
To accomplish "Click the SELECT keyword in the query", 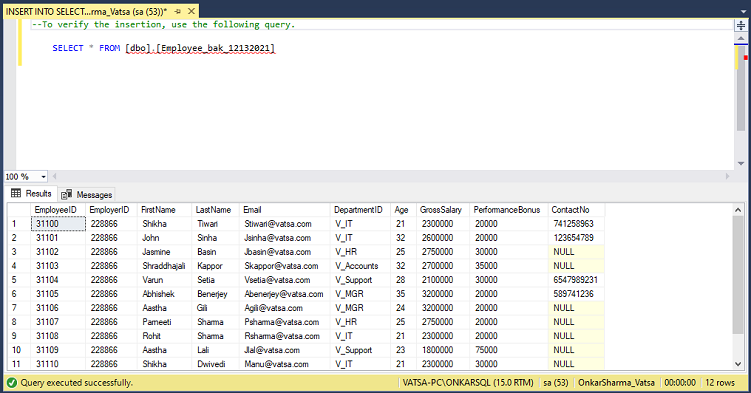I will pos(68,48).
